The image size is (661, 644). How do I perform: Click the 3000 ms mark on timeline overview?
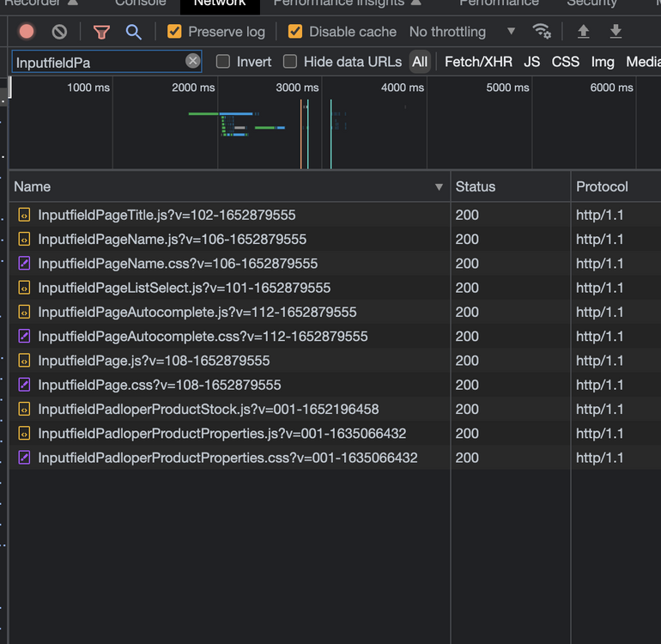pos(297,88)
